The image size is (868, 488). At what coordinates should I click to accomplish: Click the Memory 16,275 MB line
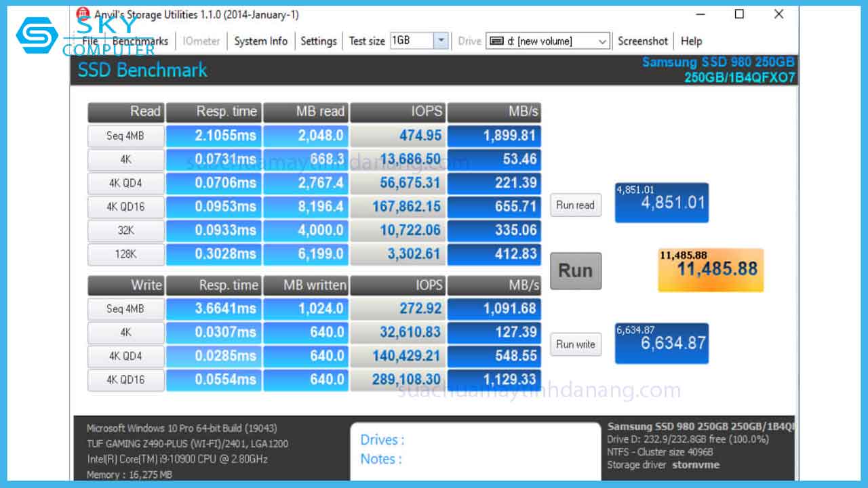tap(130, 474)
